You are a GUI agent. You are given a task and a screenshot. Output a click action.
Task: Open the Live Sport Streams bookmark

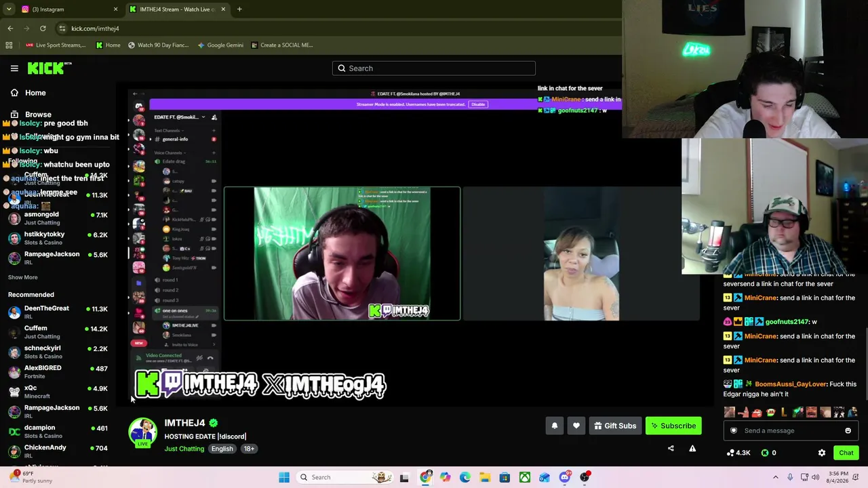56,45
